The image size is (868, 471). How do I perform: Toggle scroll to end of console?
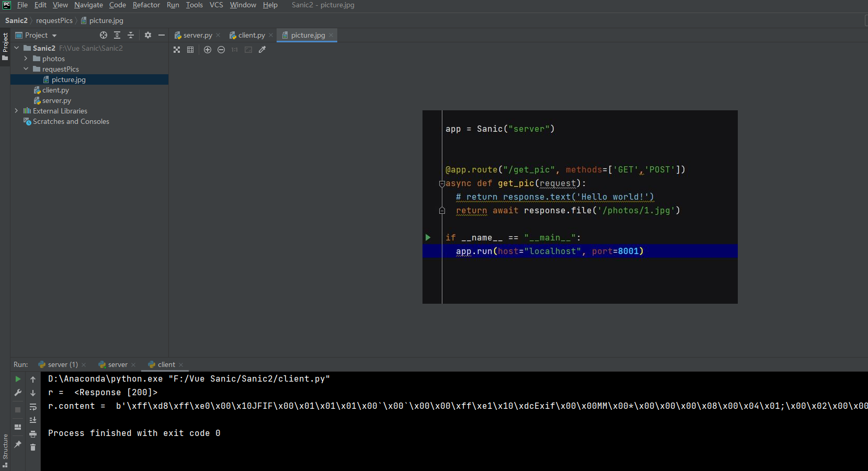[33, 420]
